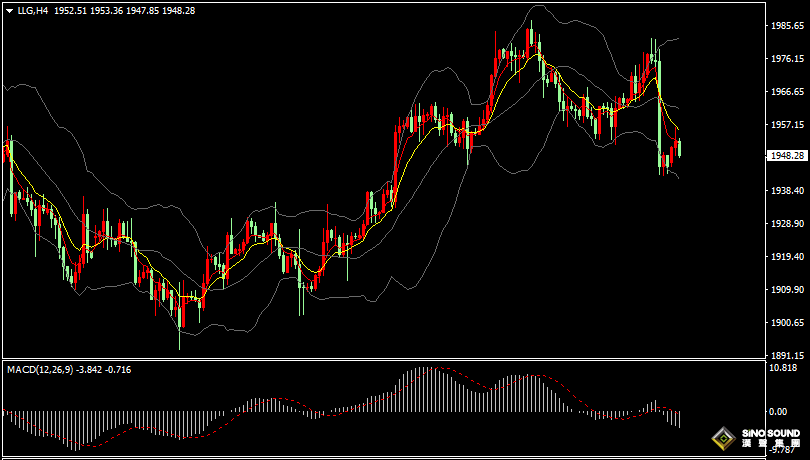Viewport: 810px width, 460px height.
Task: Click the dropdown triangle beside LLG,H4
Action: pyautogui.click(x=9, y=10)
